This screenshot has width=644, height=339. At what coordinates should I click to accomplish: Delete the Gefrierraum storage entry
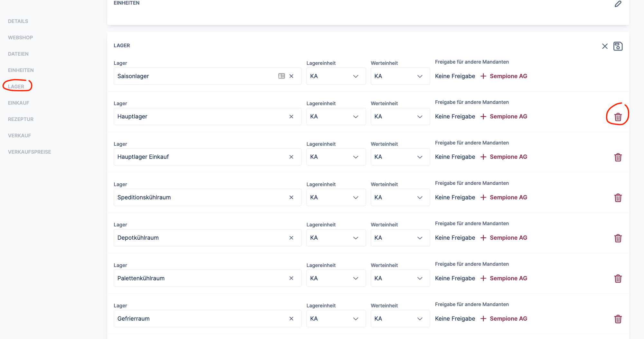point(618,319)
